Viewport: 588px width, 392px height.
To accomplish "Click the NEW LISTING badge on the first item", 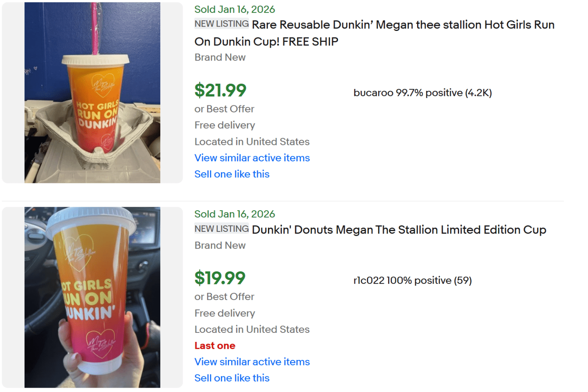I will [x=221, y=23].
